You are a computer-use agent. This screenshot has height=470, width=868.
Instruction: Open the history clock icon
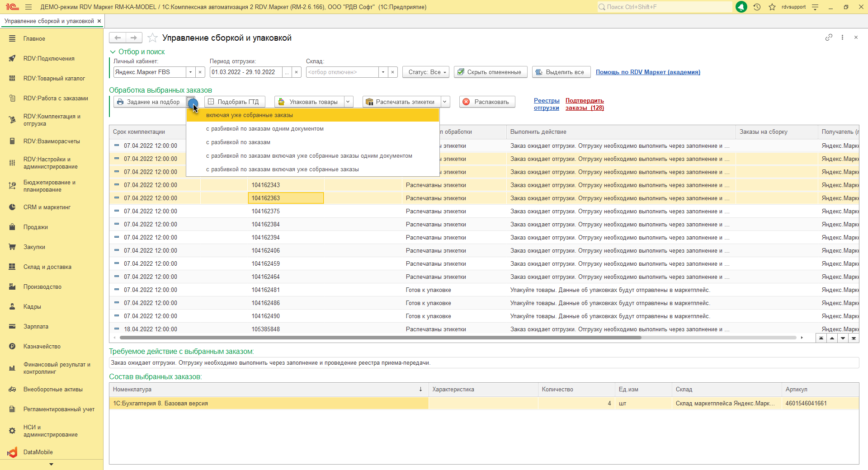[757, 7]
